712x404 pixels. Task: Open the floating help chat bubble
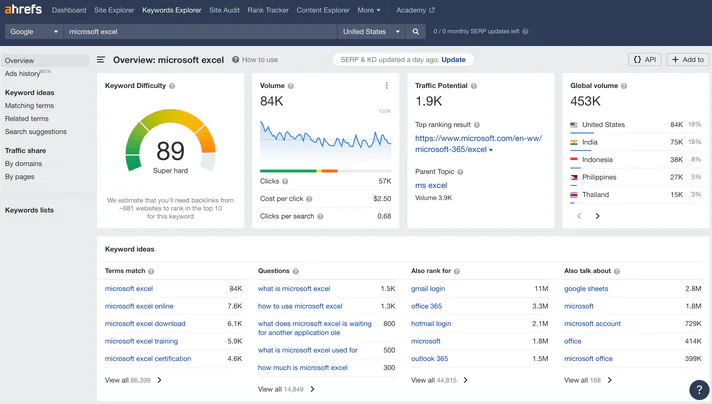pyautogui.click(x=699, y=389)
